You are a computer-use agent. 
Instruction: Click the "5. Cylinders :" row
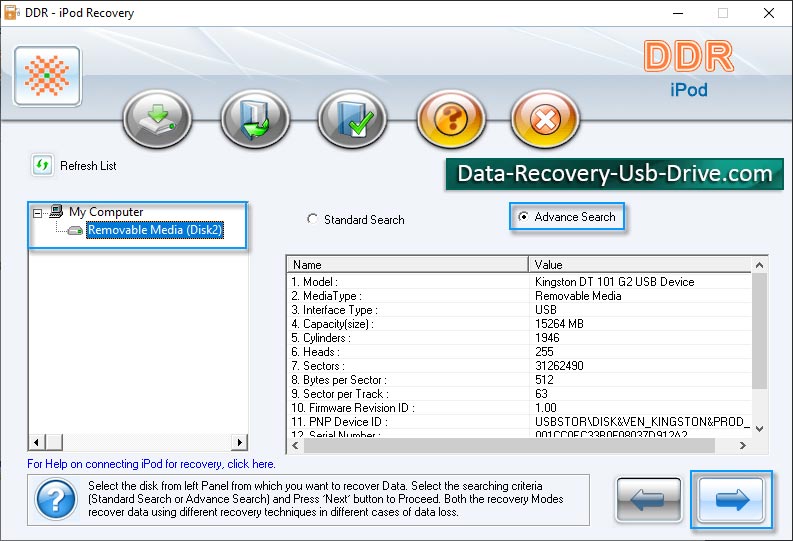519,338
